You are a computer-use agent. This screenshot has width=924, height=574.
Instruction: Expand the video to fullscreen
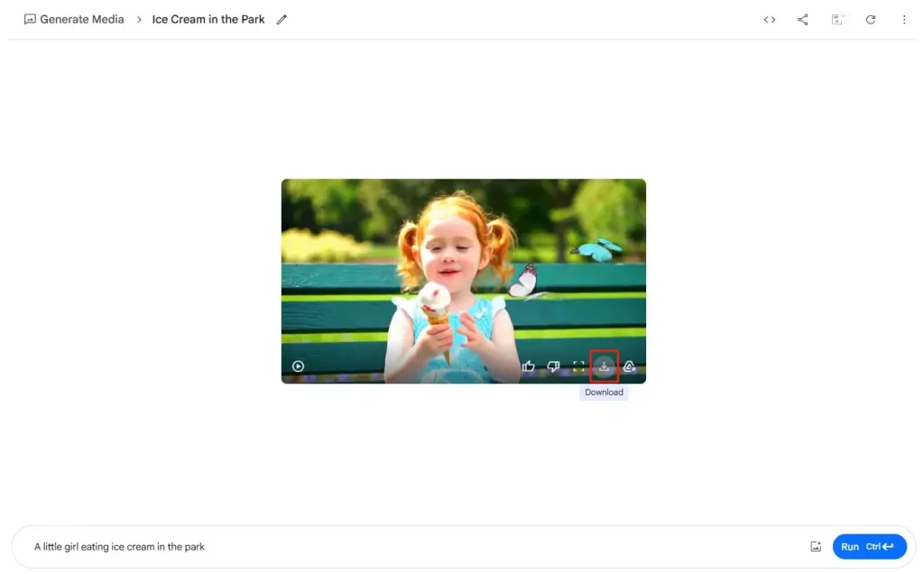tap(579, 366)
